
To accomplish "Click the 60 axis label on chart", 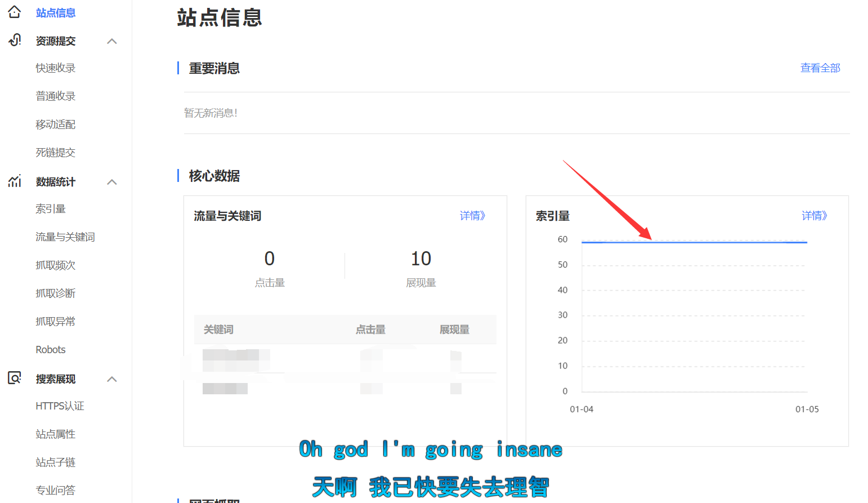I will click(562, 239).
